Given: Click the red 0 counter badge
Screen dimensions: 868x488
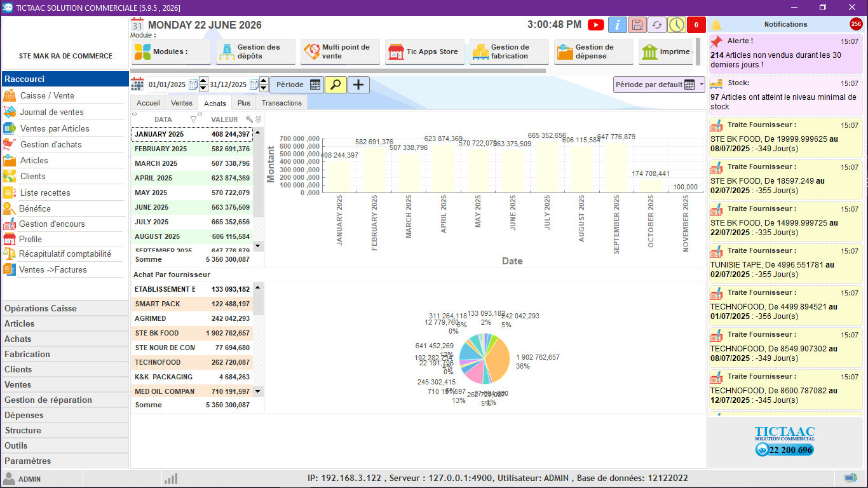Looking at the screenshot, I should [696, 25].
